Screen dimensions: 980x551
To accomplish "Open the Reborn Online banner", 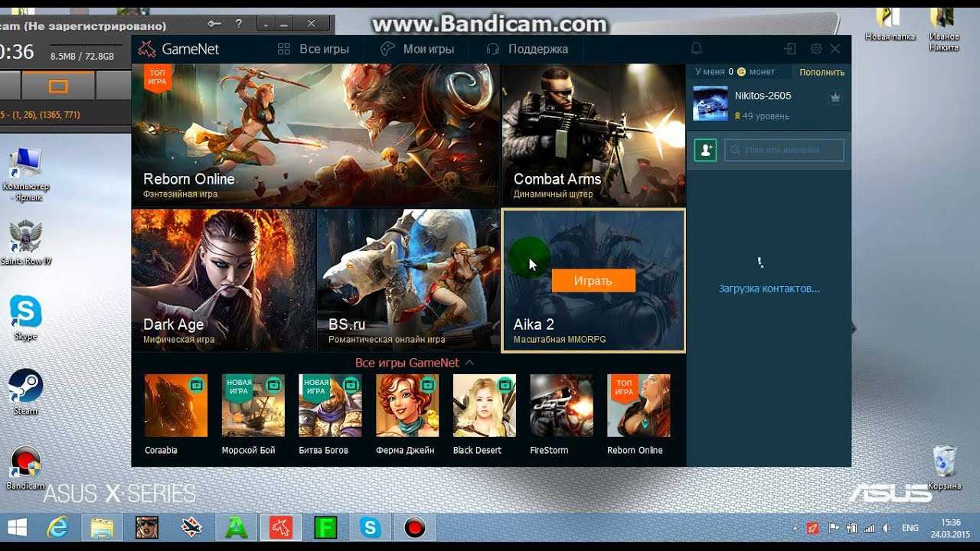I will point(315,135).
